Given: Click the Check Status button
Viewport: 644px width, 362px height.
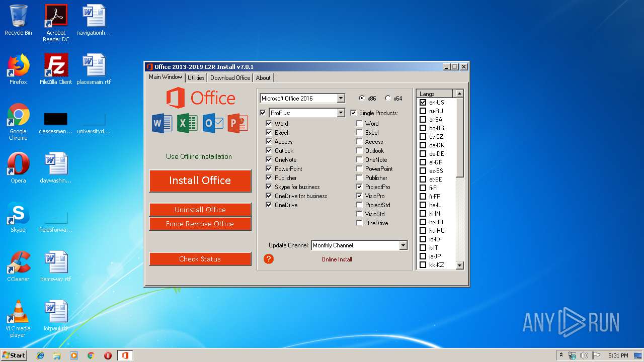Looking at the screenshot, I should pos(200,259).
